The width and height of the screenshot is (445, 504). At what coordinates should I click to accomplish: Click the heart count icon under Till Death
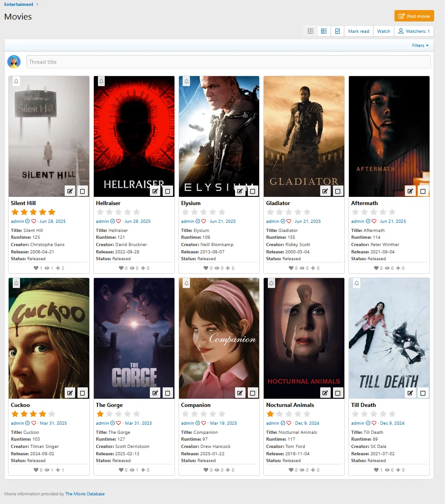(376, 470)
